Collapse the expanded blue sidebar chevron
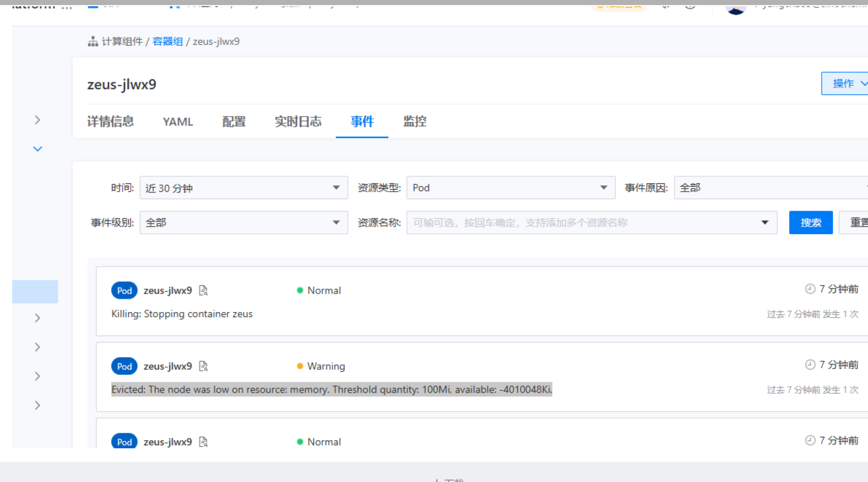 tap(38, 149)
